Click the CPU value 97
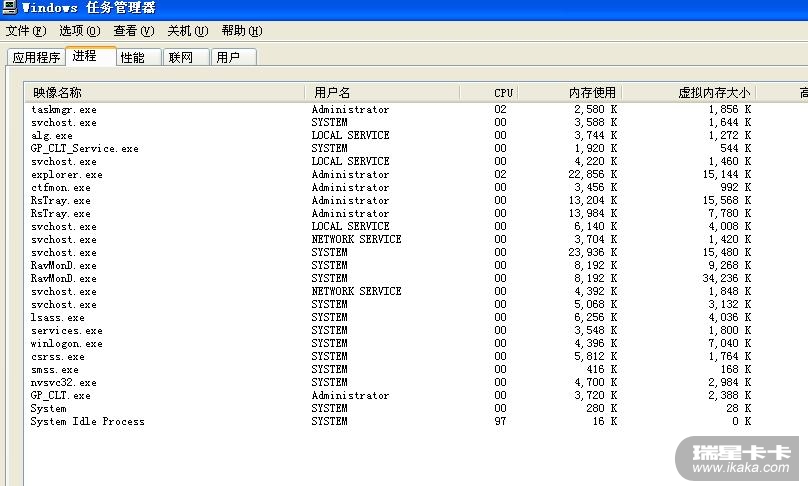Image resolution: width=808 pixels, height=486 pixels. pyautogui.click(x=500, y=422)
